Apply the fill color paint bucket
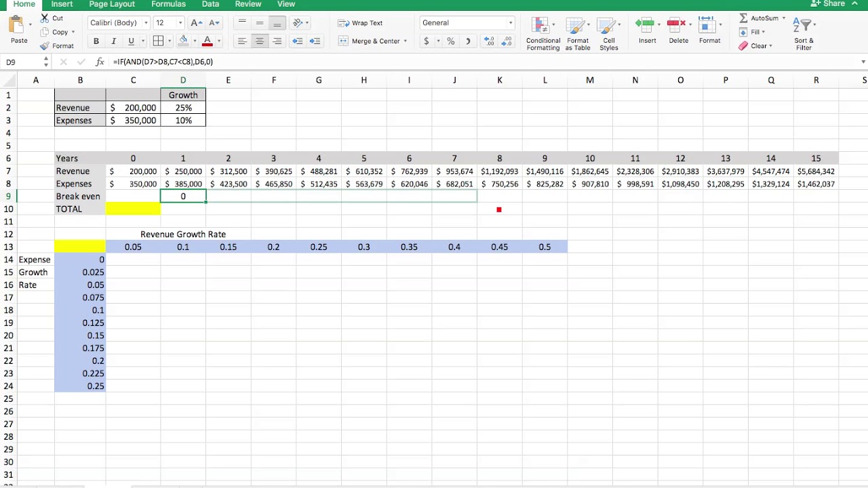 click(183, 41)
